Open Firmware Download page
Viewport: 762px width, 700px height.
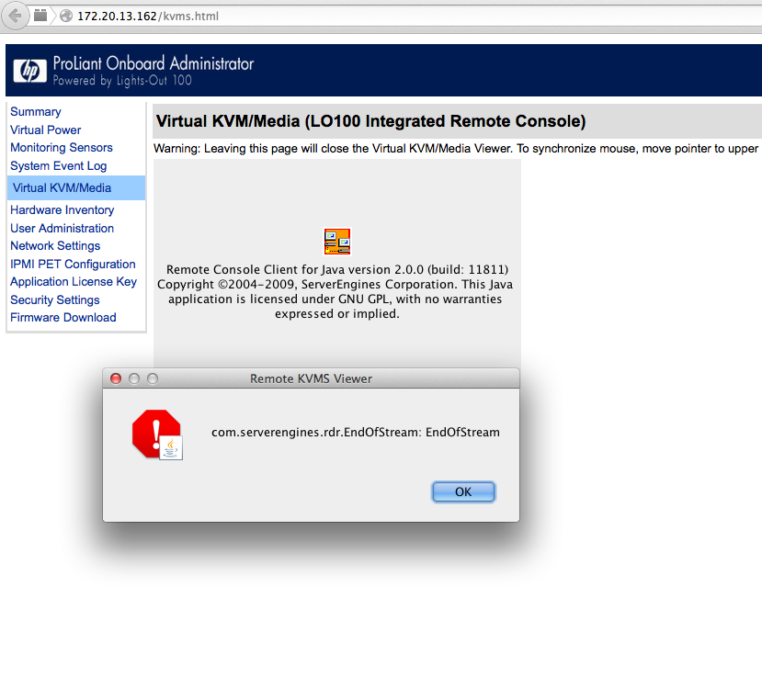pyautogui.click(x=63, y=318)
